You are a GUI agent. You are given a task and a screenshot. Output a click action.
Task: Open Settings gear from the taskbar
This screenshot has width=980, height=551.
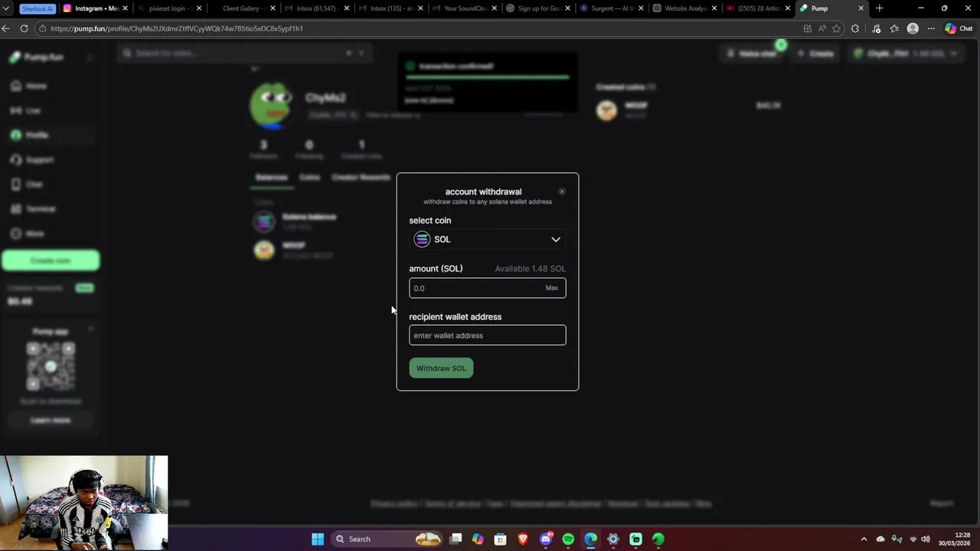pyautogui.click(x=613, y=539)
